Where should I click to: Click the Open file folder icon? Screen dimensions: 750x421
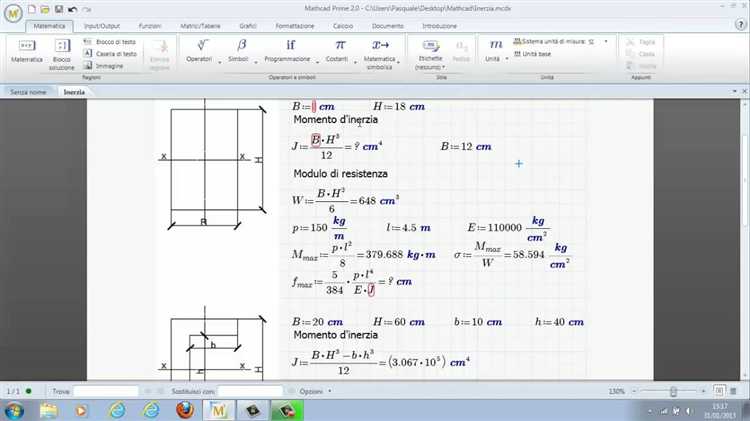point(45,9)
